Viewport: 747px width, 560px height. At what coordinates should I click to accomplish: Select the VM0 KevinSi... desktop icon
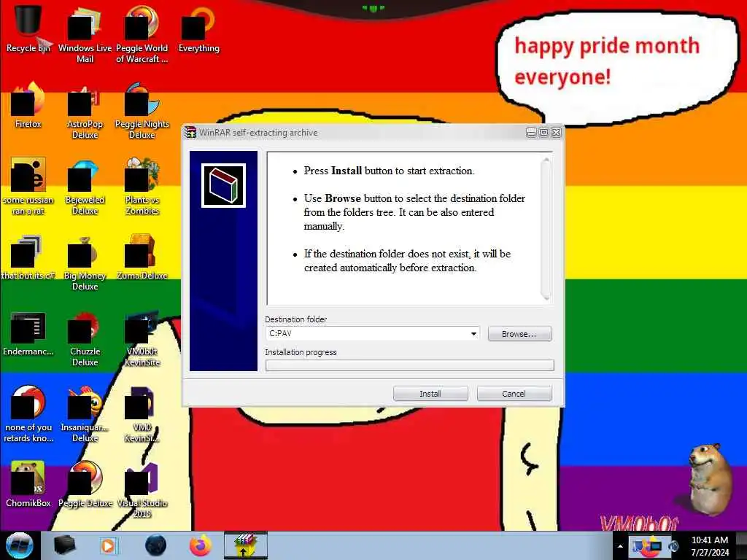[142, 414]
